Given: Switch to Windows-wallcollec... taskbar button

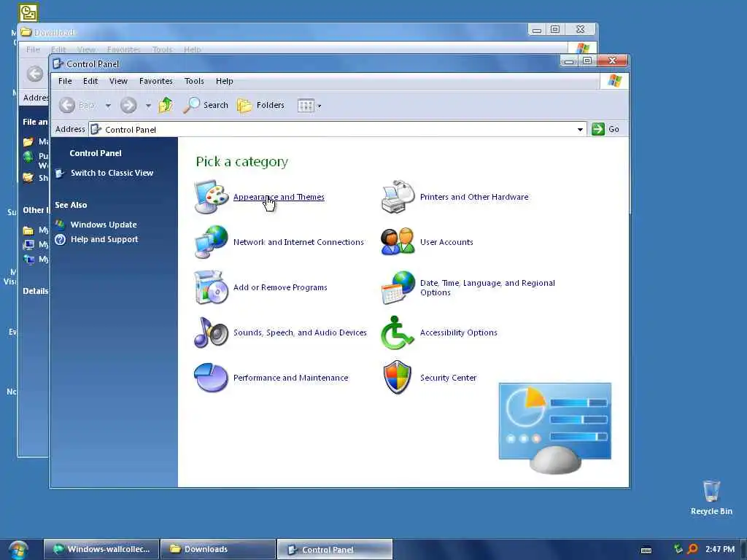Looking at the screenshot, I should (101, 549).
